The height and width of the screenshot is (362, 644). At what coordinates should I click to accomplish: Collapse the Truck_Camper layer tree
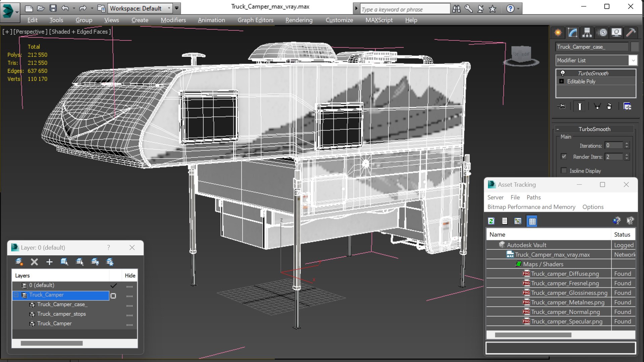pyautogui.click(x=16, y=295)
